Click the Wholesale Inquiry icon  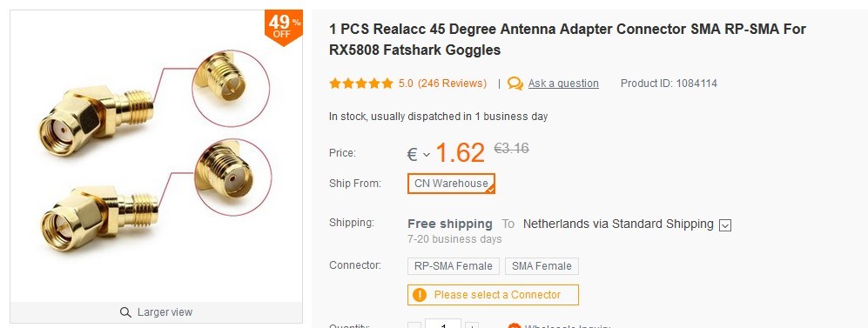514,326
